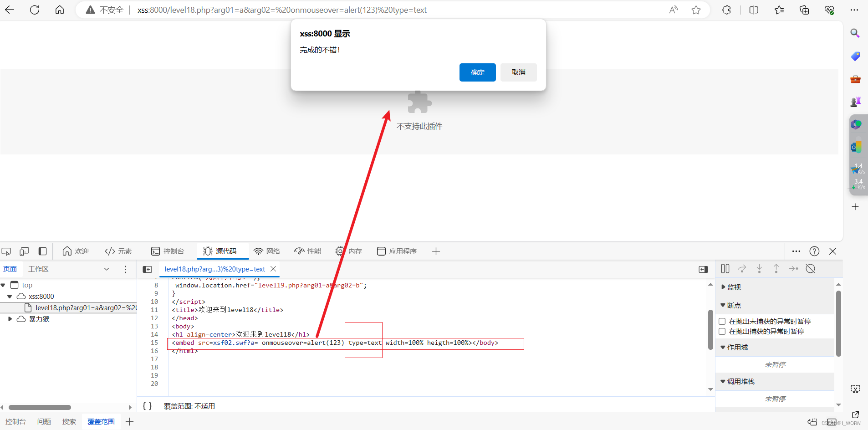Click the navigator horizontal scrollbar thumb
Screen dimensions: 868x430
click(40, 407)
